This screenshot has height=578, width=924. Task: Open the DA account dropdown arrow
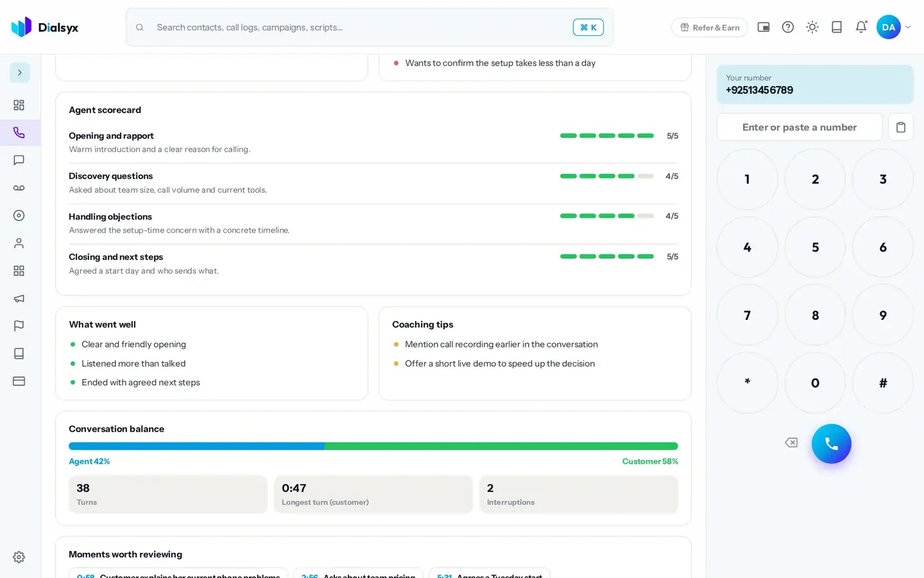908,27
